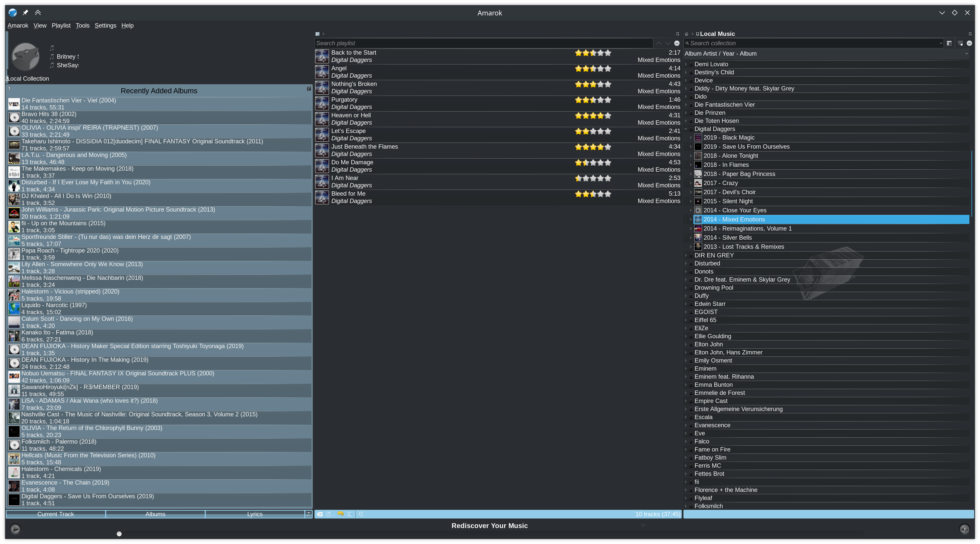Viewport: 980px width, 544px height.
Task: Click inside the Search collection field
Action: coord(799,43)
